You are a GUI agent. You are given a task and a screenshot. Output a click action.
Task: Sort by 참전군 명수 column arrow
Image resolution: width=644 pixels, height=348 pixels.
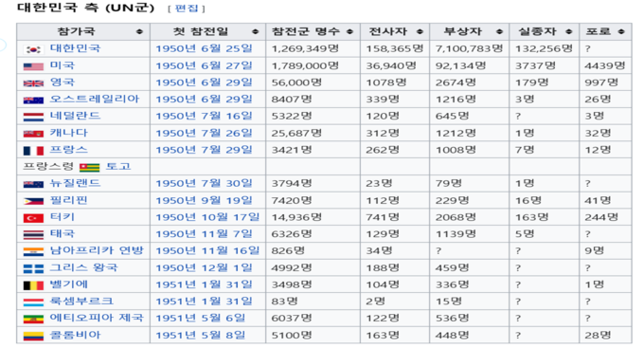(x=349, y=31)
